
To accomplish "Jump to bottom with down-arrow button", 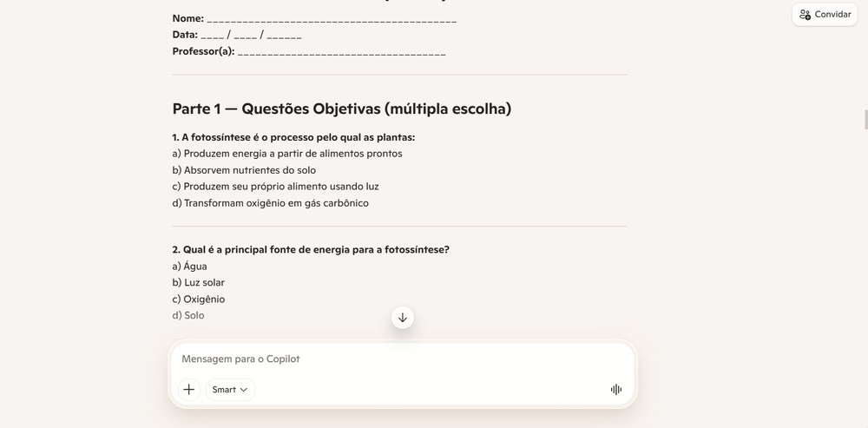I will coord(403,317).
